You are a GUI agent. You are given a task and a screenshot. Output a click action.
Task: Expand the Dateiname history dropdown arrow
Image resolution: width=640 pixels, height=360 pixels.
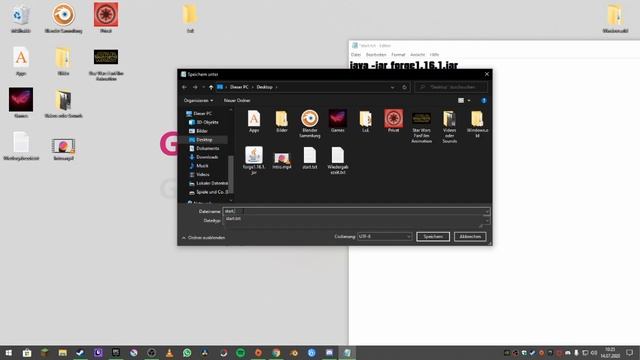pos(487,211)
